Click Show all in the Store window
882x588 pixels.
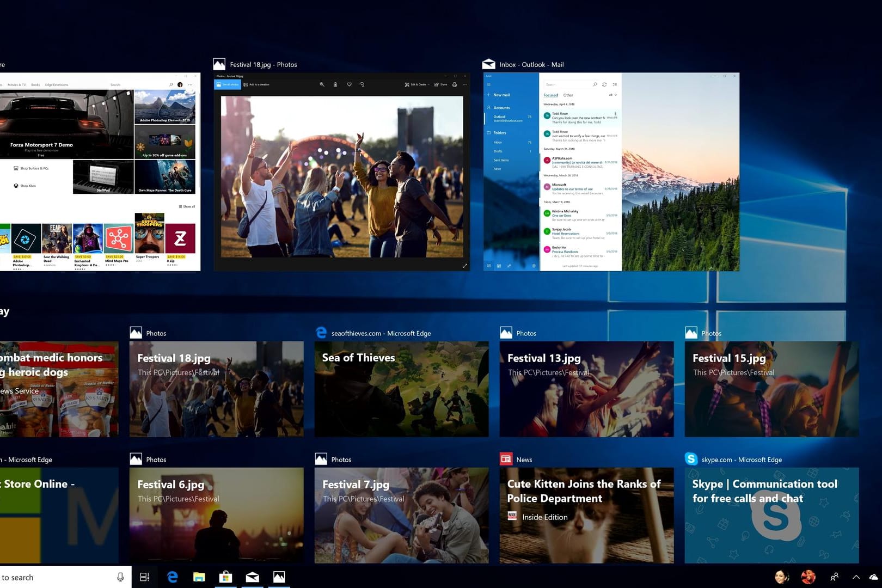point(187,206)
